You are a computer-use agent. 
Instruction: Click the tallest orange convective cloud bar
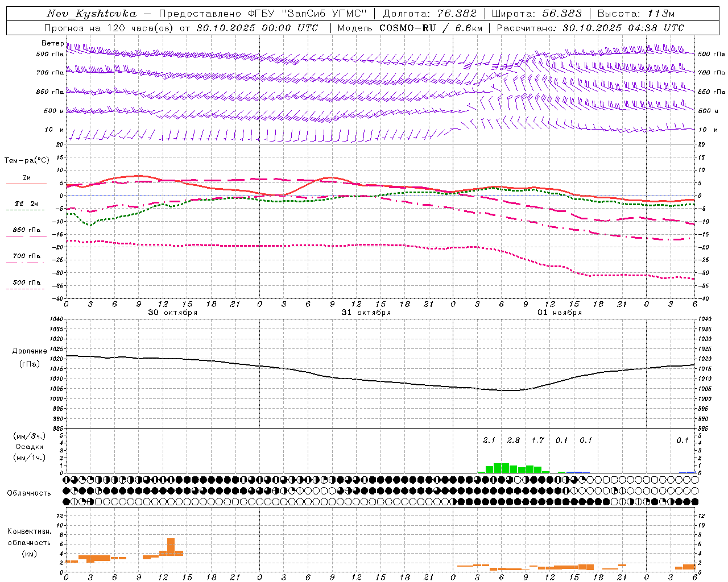[x=171, y=547]
